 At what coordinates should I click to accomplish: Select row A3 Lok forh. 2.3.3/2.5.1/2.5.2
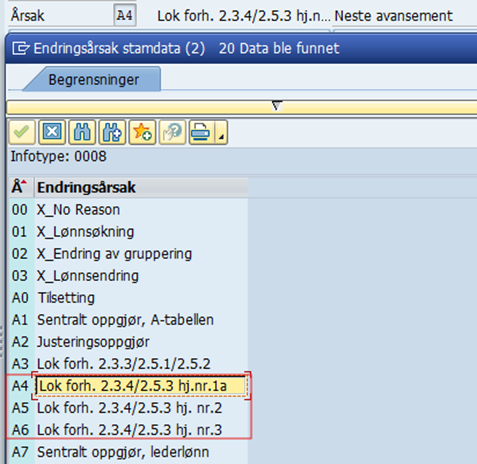(x=129, y=364)
